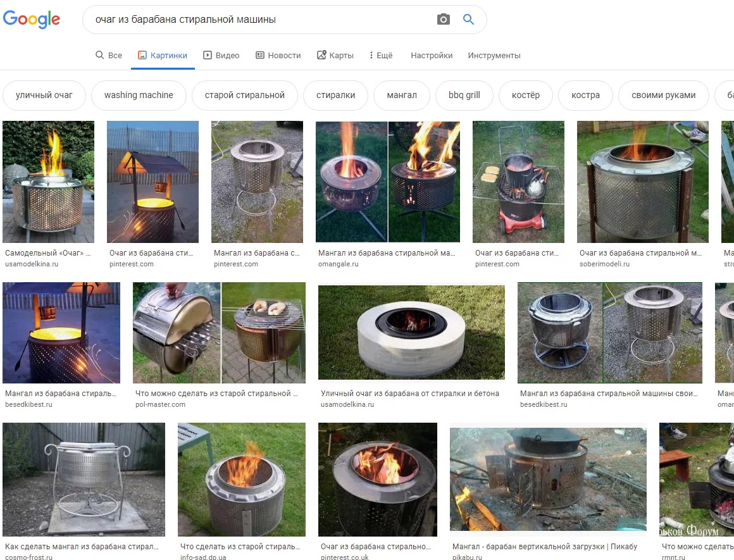
Task: Open the Инструменты tools options
Action: 494,55
